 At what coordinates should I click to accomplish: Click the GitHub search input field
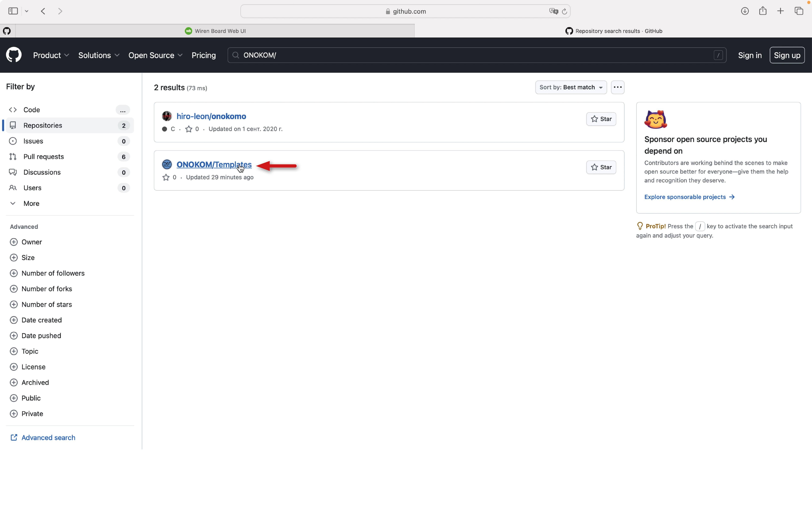pyautogui.click(x=471, y=55)
